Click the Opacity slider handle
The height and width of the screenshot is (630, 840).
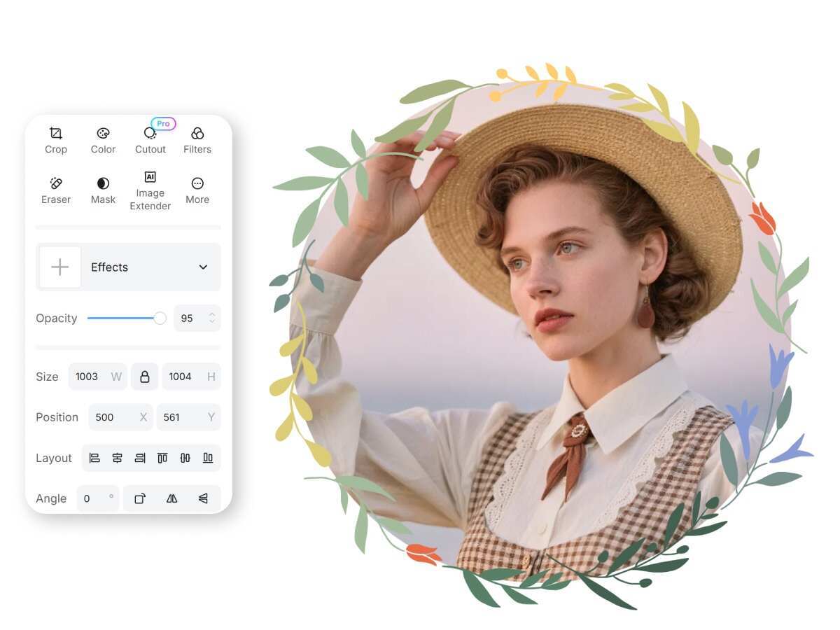click(x=160, y=318)
